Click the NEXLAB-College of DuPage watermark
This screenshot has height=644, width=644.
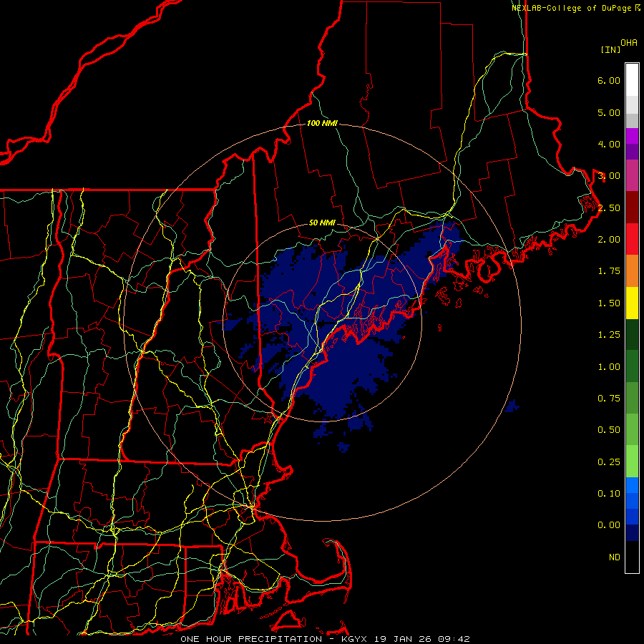[x=575, y=8]
